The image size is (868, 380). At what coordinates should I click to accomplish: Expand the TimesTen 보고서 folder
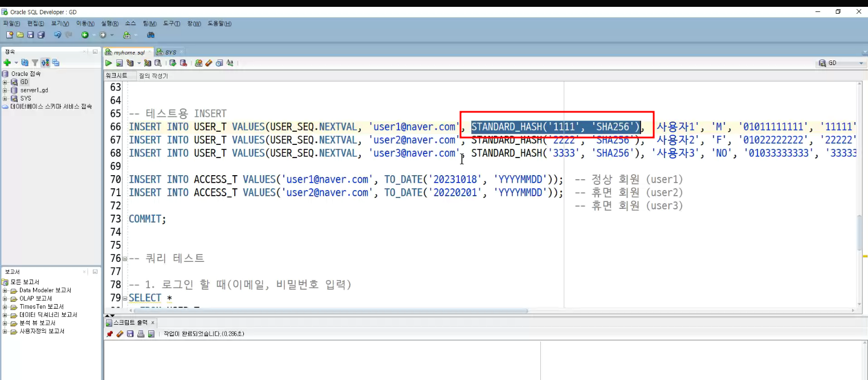[x=5, y=306]
